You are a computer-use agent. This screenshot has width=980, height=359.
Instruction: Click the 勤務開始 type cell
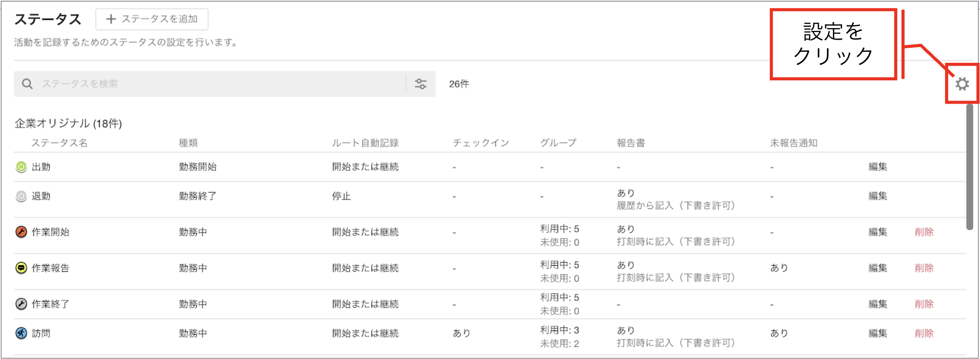[198, 167]
